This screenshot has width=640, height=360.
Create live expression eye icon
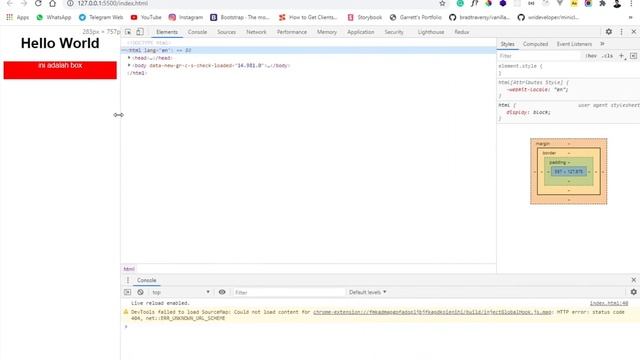222,292
